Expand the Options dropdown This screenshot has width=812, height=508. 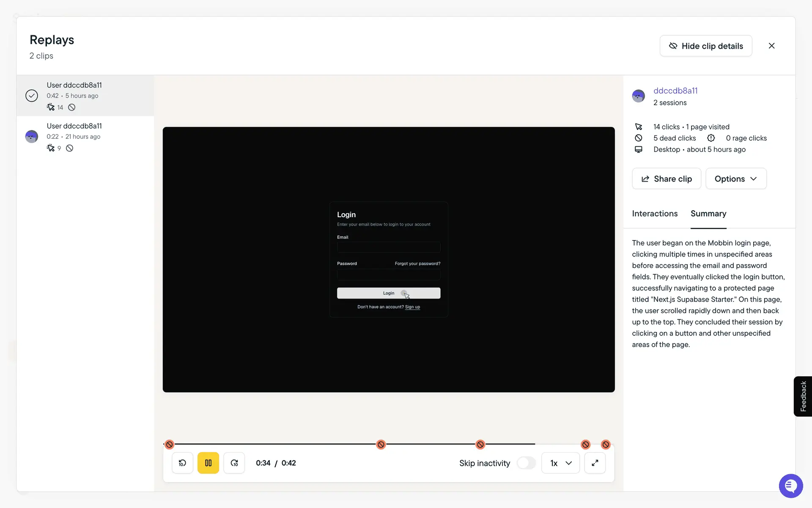pos(735,179)
